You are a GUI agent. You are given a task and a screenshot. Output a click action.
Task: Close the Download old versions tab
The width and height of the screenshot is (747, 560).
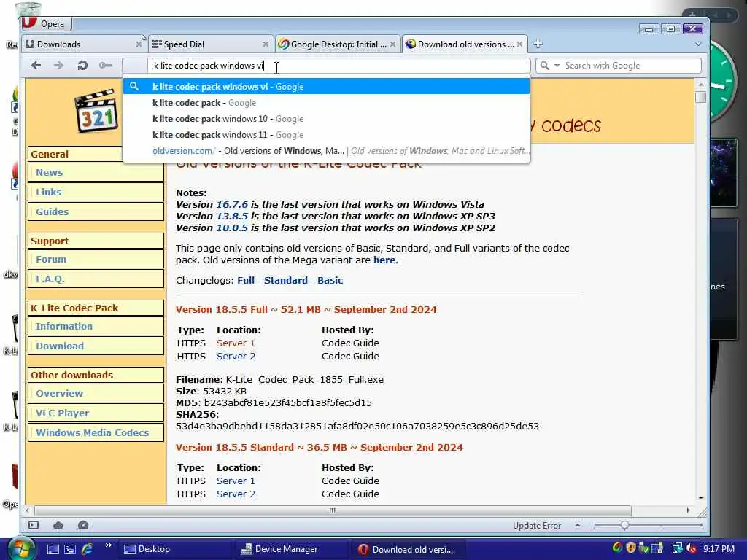tap(519, 44)
